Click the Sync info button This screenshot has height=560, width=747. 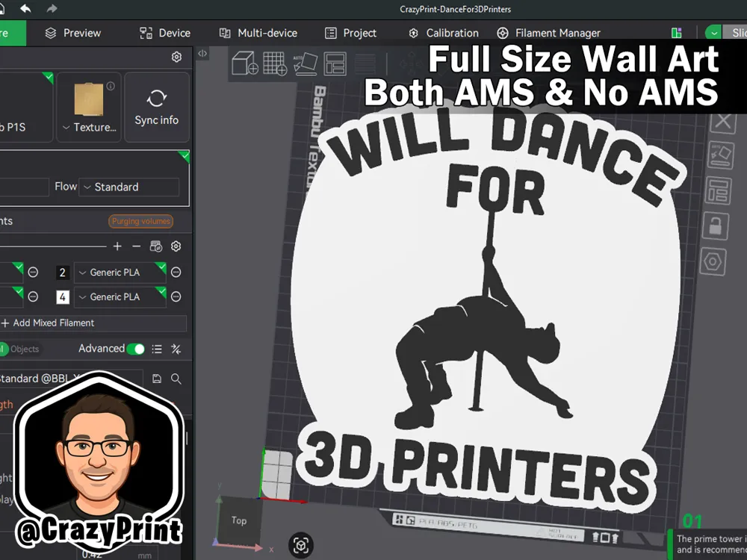tap(157, 107)
